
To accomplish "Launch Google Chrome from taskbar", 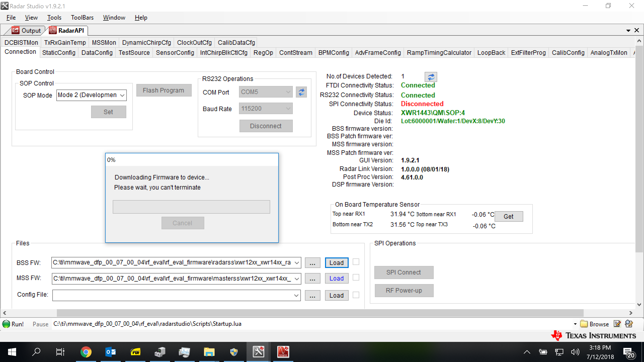I will point(86,352).
